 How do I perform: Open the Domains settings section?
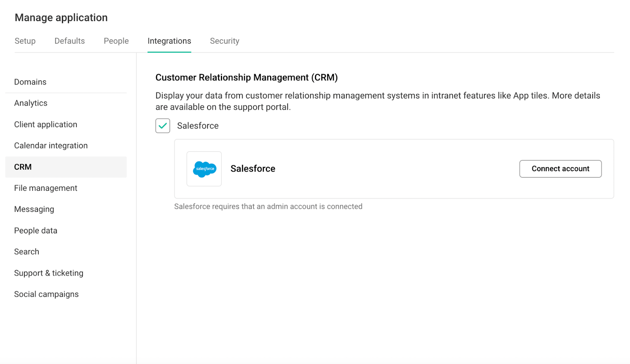pyautogui.click(x=30, y=81)
